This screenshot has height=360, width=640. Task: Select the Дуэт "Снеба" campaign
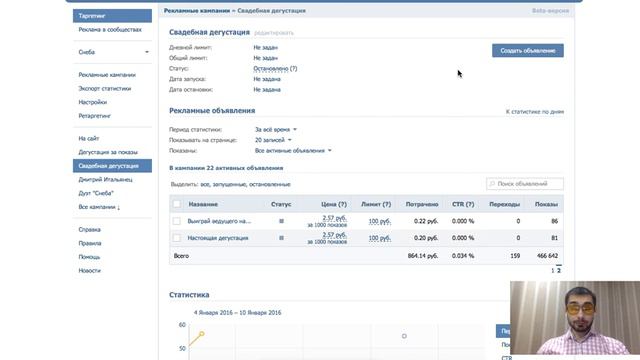(96, 193)
